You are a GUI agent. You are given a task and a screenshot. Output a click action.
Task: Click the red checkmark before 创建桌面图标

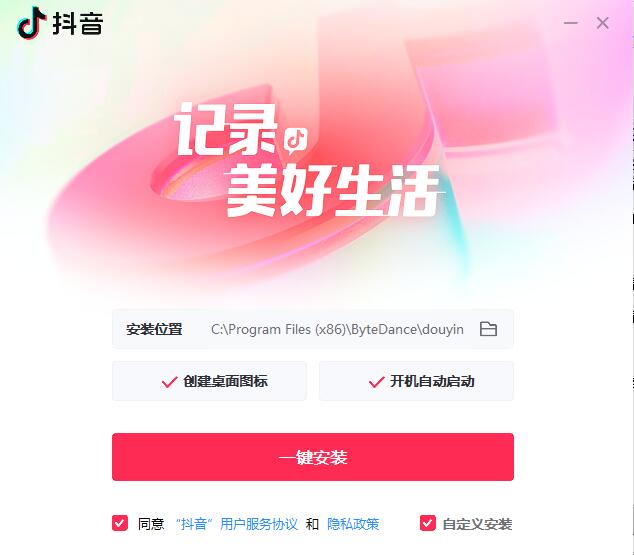[169, 382]
